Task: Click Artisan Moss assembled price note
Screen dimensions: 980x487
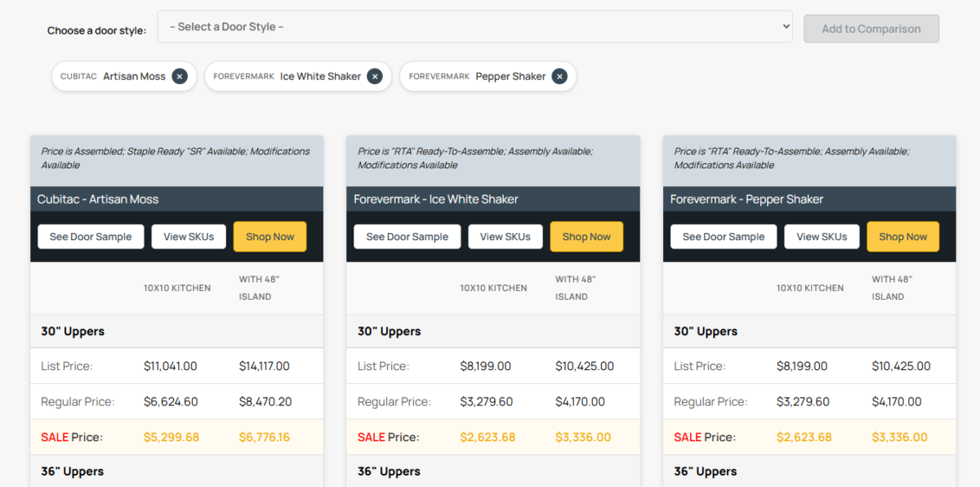Action: 176,158
